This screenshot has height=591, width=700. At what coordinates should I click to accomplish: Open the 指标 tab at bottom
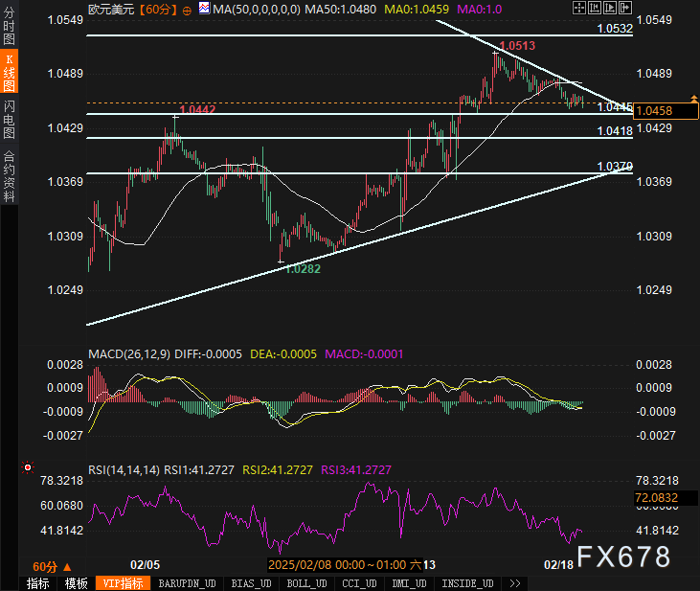click(x=38, y=583)
